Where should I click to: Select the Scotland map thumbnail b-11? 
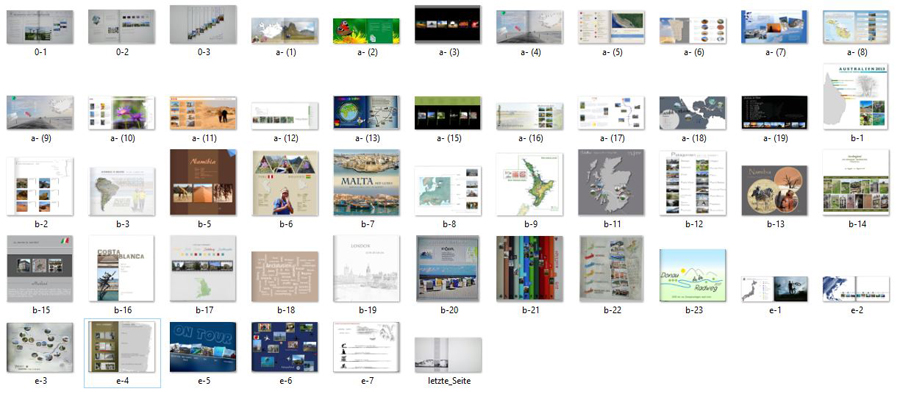tap(611, 182)
